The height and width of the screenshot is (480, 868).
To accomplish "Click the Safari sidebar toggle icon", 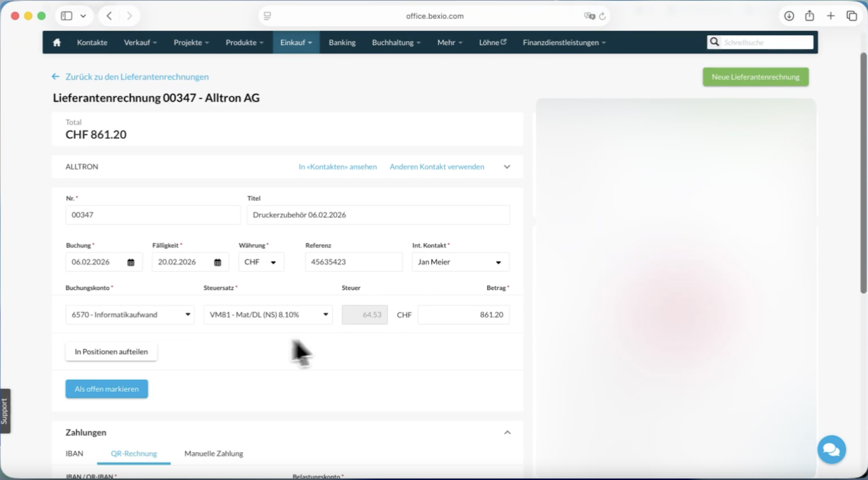I will coord(66,16).
